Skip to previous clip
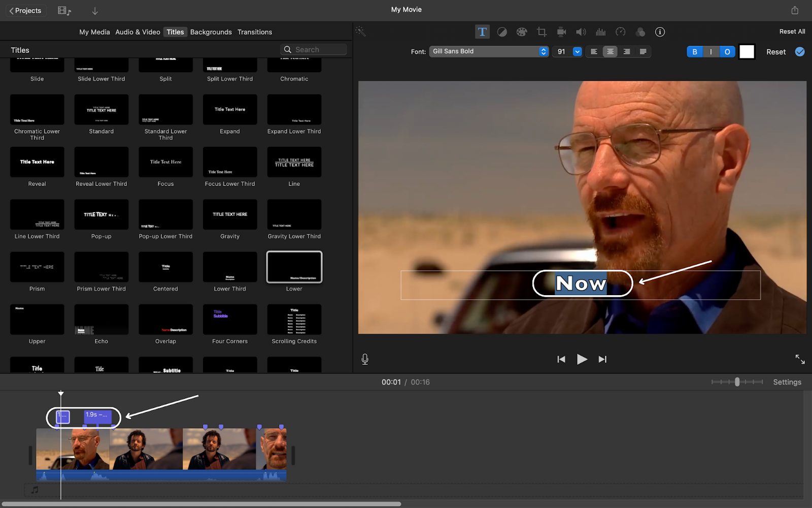Image resolution: width=812 pixels, height=508 pixels. (561, 359)
